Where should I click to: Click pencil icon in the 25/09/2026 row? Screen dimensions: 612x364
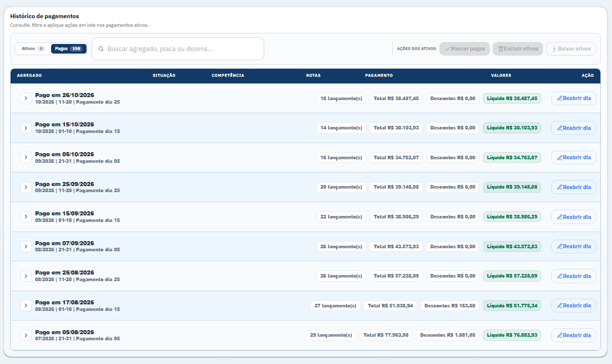[559, 187]
